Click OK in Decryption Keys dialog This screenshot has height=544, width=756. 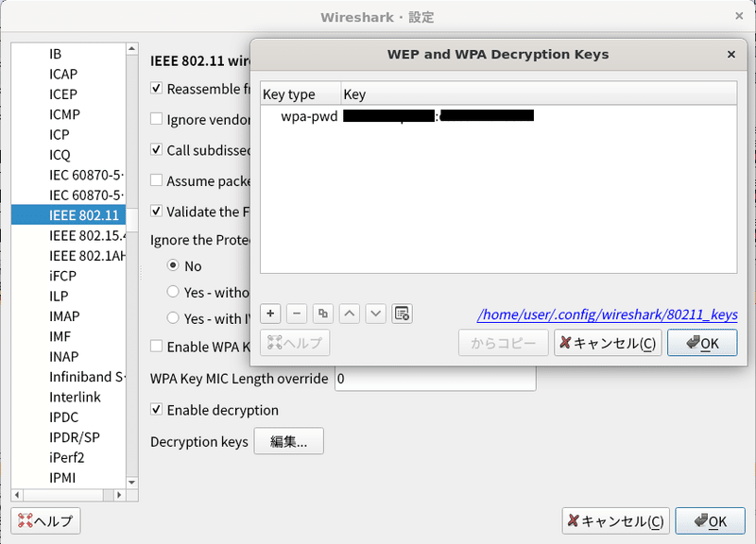[702, 343]
